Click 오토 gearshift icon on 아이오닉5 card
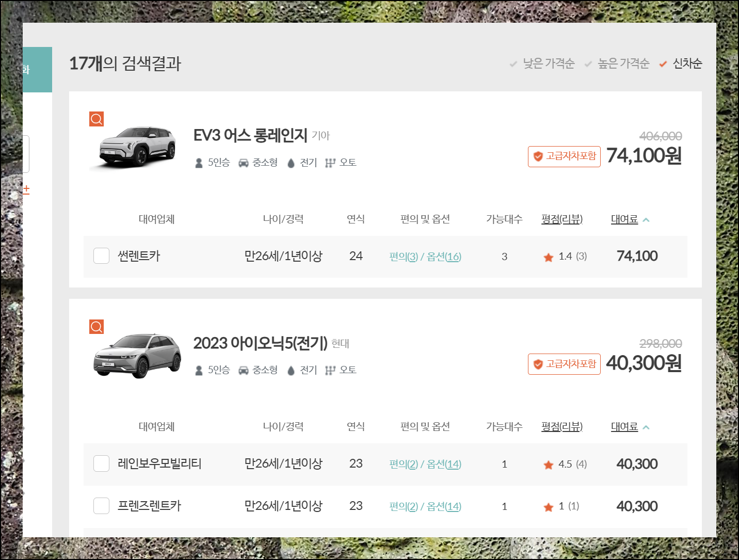This screenshot has height=560, width=739. (x=330, y=371)
